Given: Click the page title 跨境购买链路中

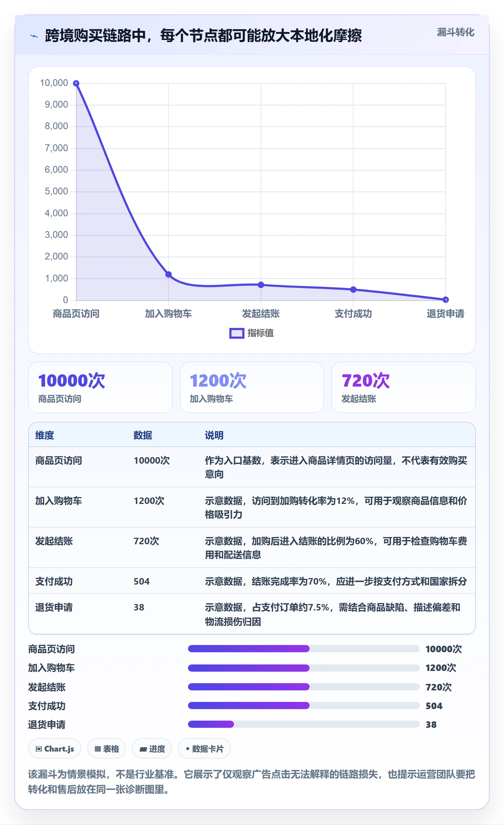Looking at the screenshot, I should coord(203,36).
